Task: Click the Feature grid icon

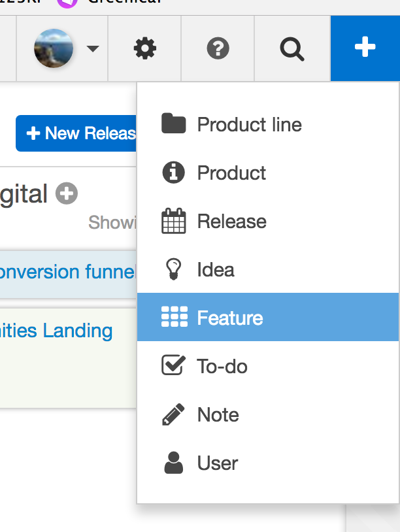Action: (173, 317)
